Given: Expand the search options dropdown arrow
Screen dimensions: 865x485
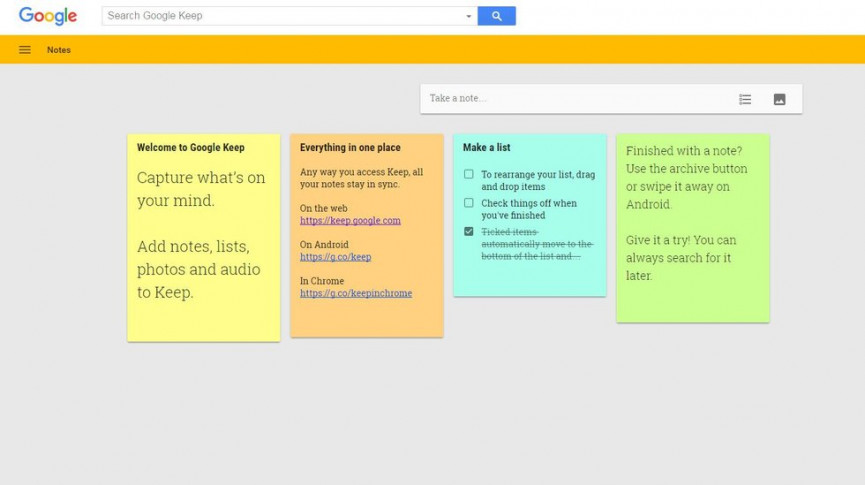Looking at the screenshot, I should click(x=468, y=16).
